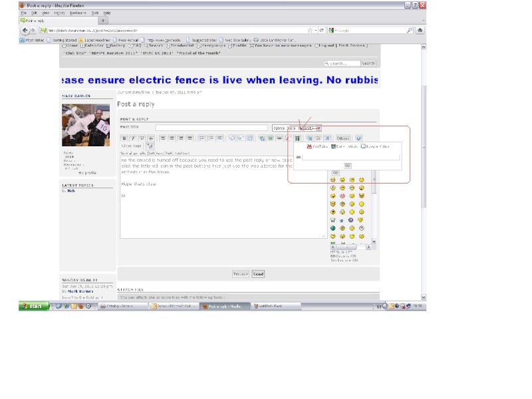Open the View menu

[46, 13]
